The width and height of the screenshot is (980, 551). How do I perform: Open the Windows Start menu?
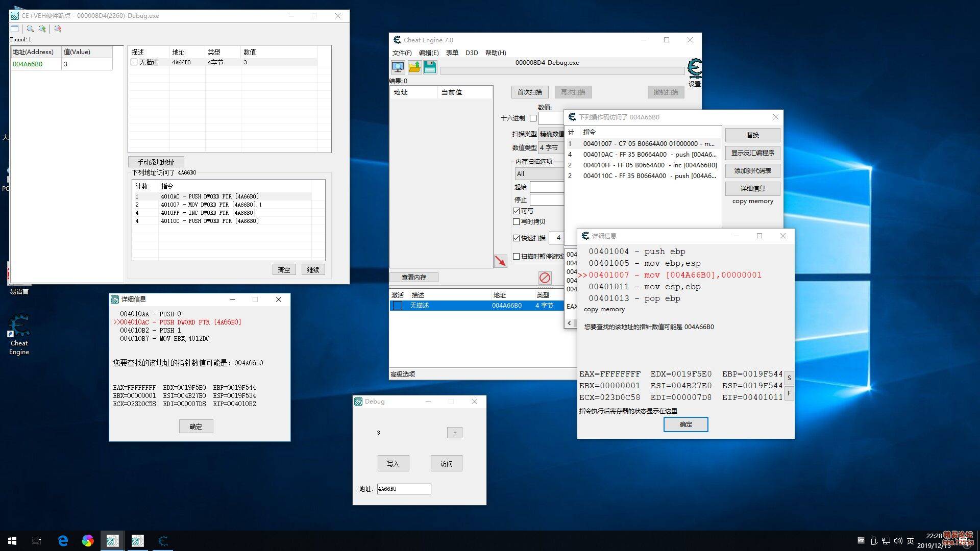pyautogui.click(x=12, y=541)
